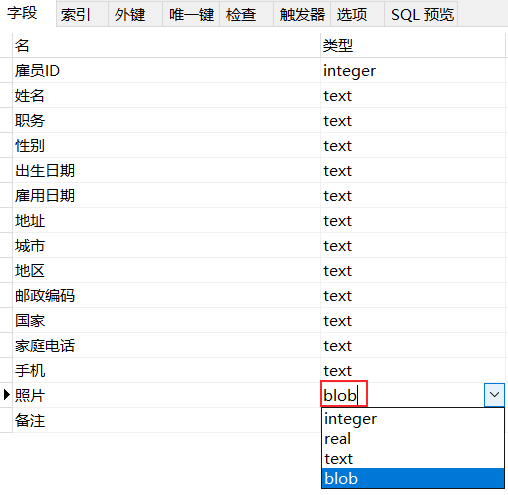
Task: Click the 名 column header
Action: 166,45
